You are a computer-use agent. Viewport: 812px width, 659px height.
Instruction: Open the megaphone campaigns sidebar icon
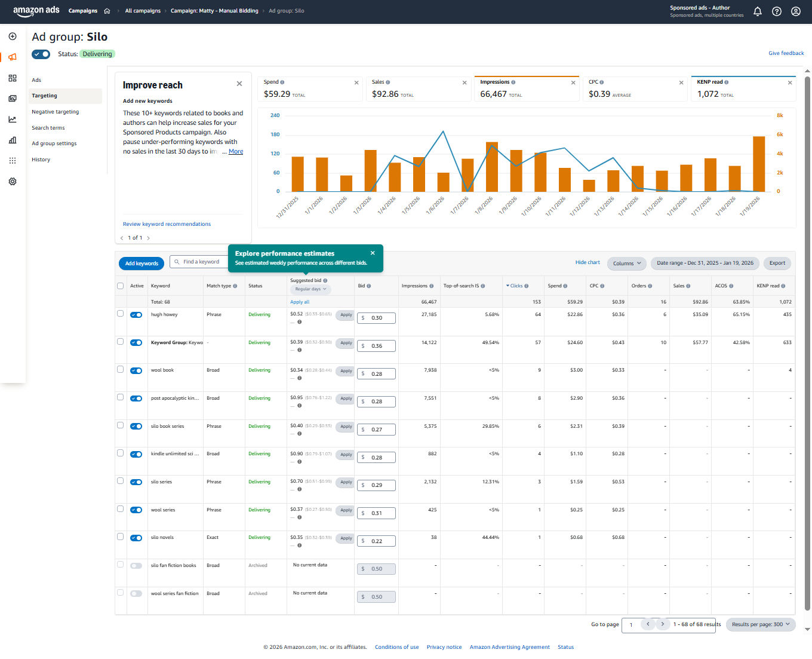12,57
